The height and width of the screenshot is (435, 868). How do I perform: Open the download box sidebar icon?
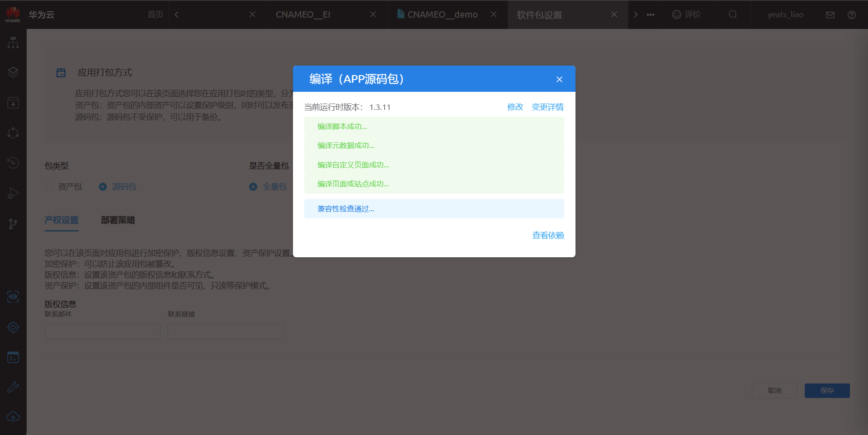pyautogui.click(x=13, y=103)
